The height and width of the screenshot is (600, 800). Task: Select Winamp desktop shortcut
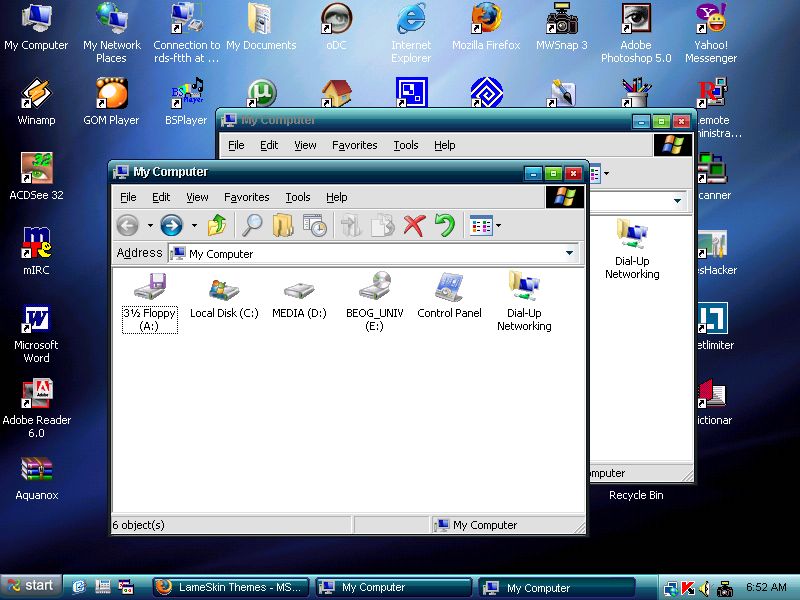36,102
